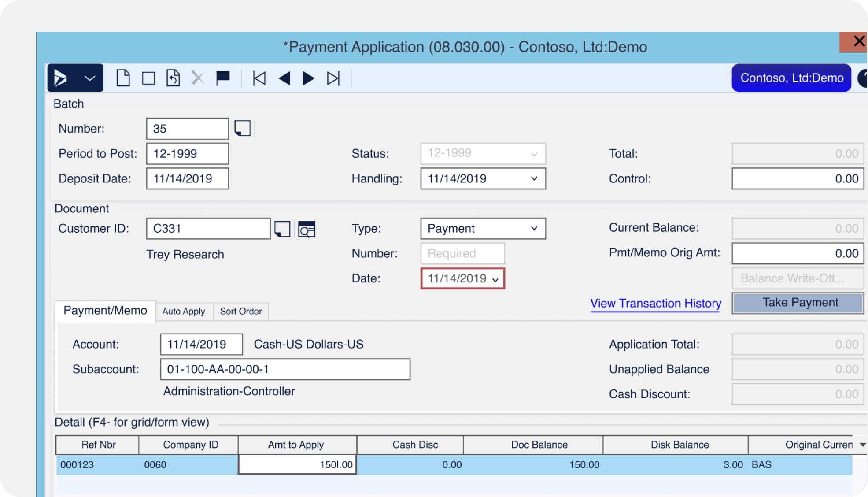Click the Contoso, Ltd:Demo company button

[x=791, y=78]
